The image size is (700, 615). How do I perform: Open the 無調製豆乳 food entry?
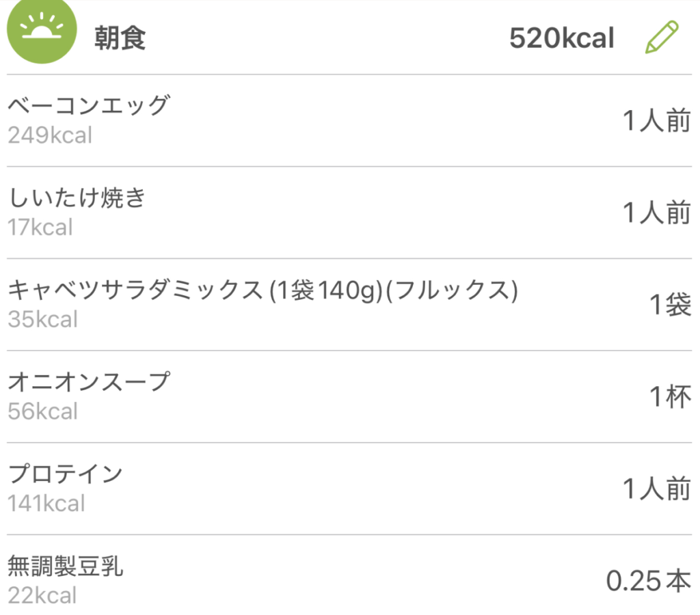66,566
